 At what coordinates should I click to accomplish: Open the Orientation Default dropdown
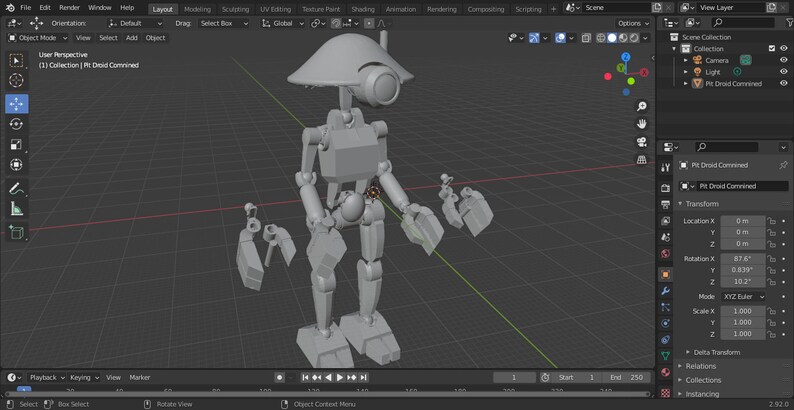(x=136, y=23)
